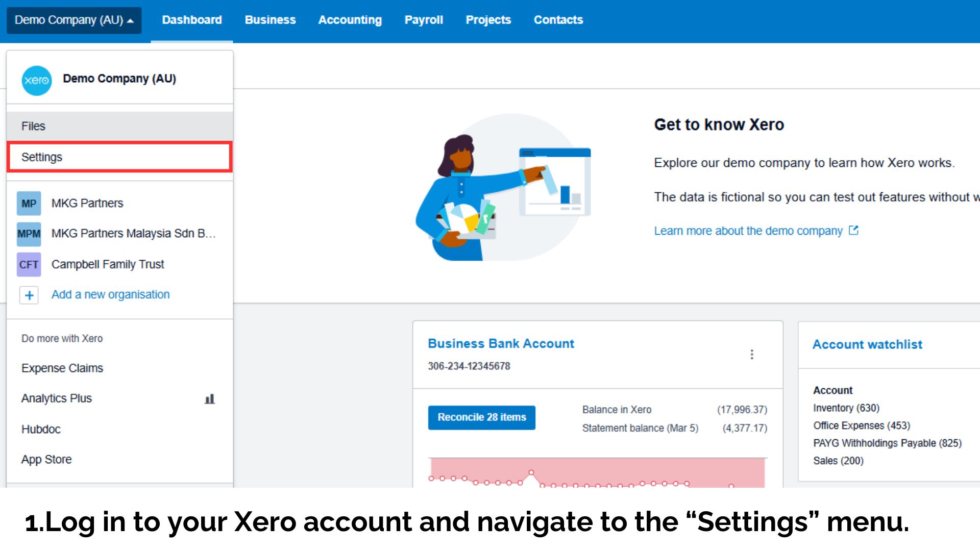Open the Business Bank Account options menu
980x551 pixels.
point(751,354)
